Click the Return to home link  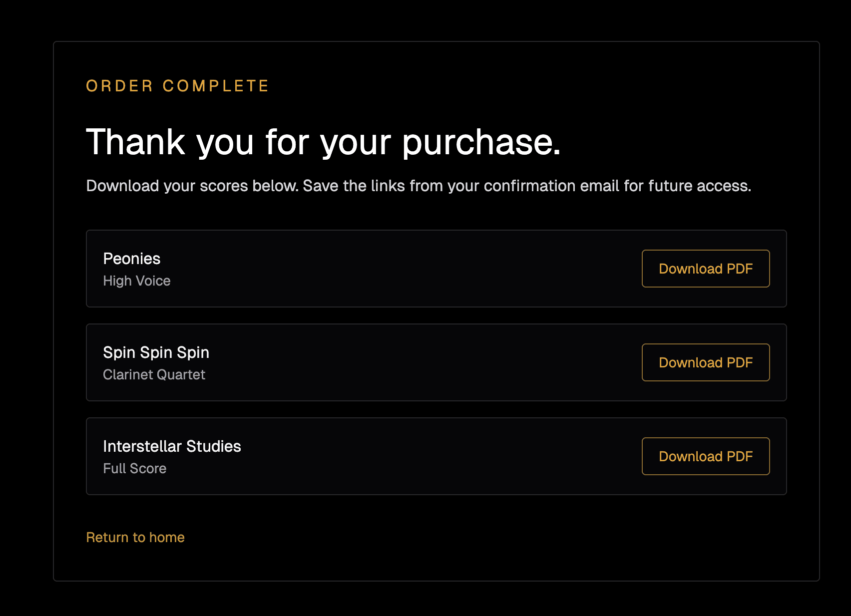pos(135,537)
